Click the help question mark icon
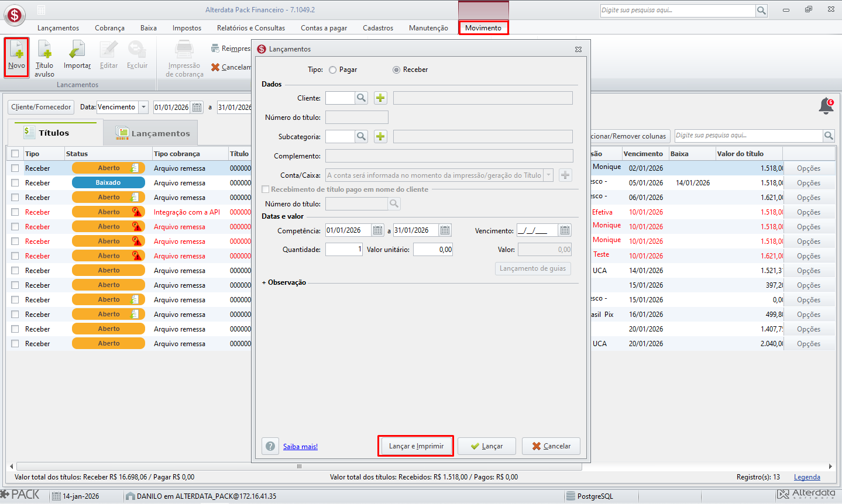 pos(270,446)
